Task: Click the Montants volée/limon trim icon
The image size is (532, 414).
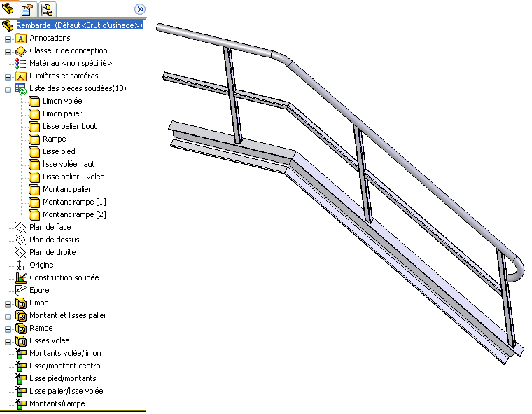Action: click(21, 353)
